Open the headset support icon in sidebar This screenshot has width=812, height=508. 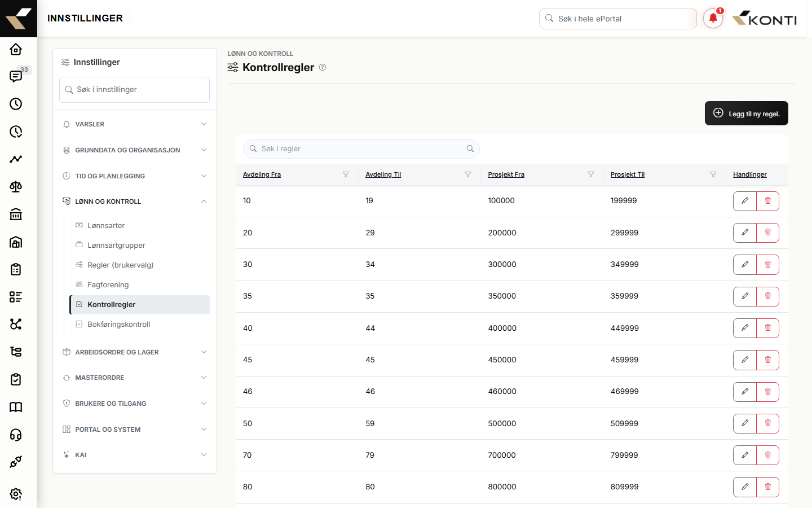[x=16, y=435]
